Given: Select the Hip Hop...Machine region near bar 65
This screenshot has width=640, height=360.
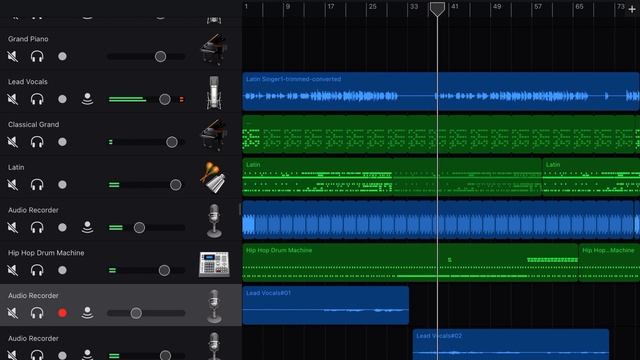Looking at the screenshot, I should 609,262.
